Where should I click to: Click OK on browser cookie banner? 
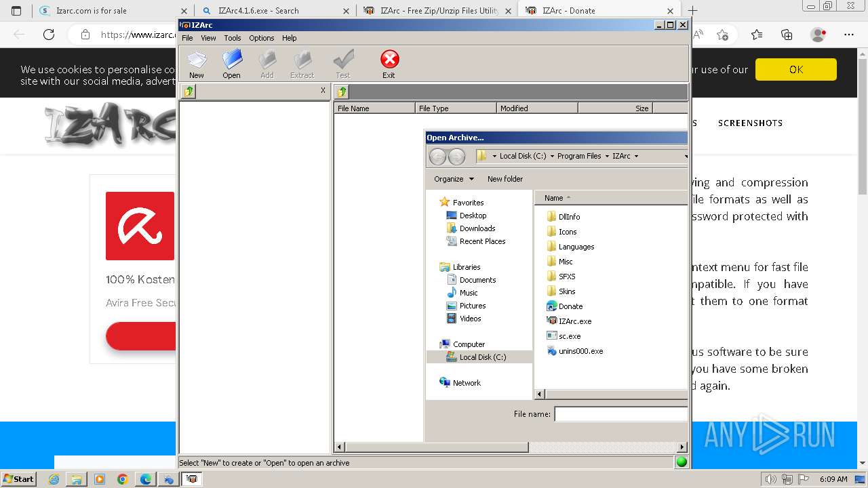click(x=796, y=69)
